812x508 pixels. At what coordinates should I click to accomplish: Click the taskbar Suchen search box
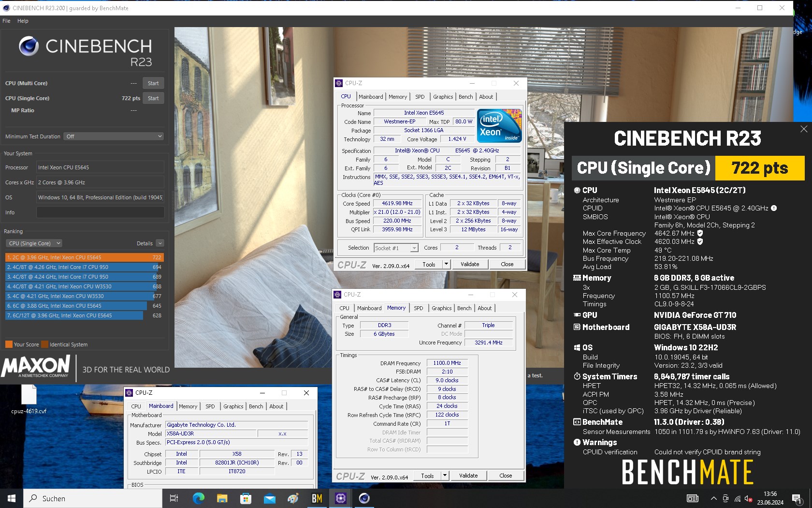pos(93,498)
